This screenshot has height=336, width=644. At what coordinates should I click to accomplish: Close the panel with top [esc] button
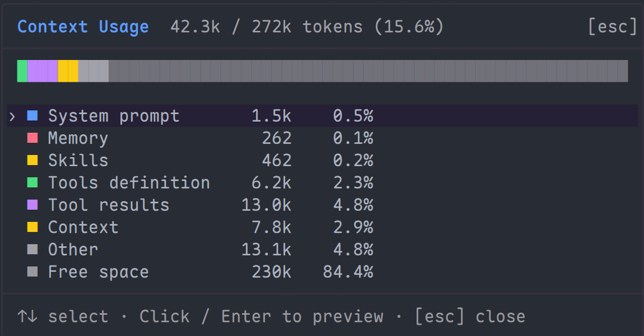point(612,27)
